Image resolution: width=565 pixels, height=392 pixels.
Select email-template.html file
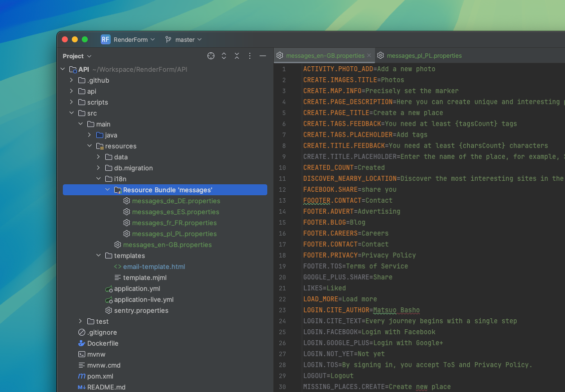click(154, 267)
